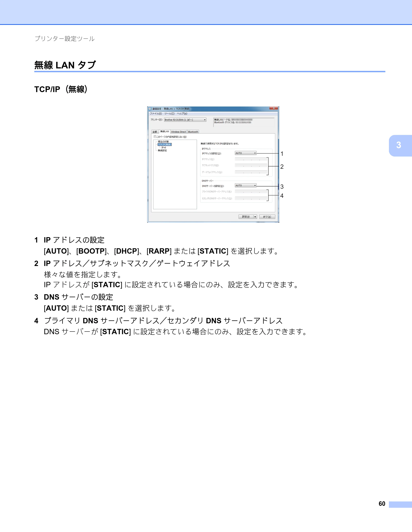This screenshot has width=412, height=532.
Task: Close the 通信設定 dialog window
Action: pyautogui.click(x=274, y=108)
